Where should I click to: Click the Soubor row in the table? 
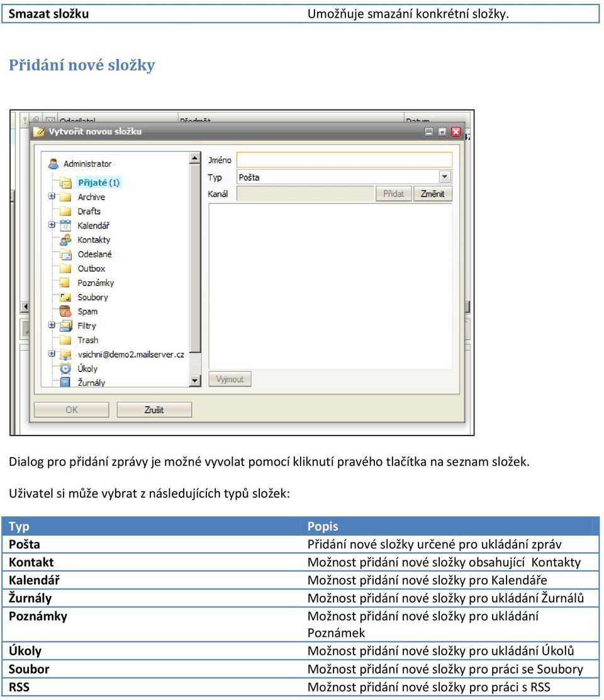(x=300, y=669)
